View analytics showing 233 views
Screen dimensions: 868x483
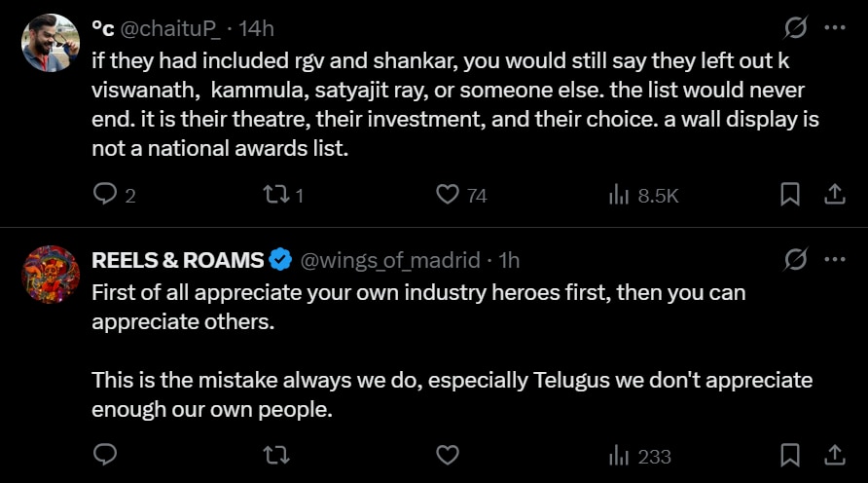(x=619, y=455)
